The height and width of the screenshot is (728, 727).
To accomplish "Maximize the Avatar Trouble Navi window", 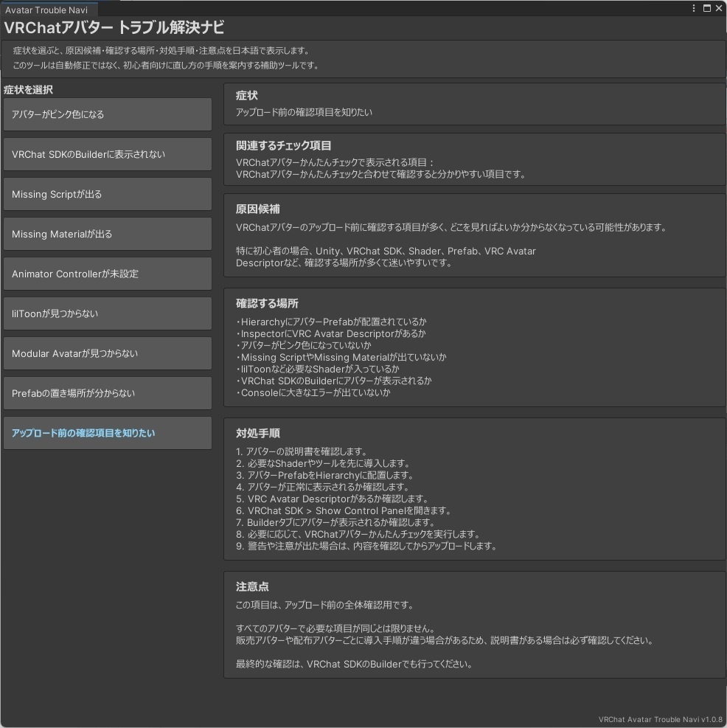I will (707, 8).
